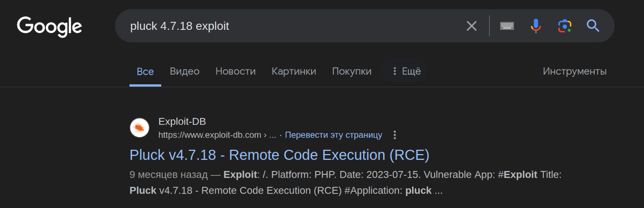The width and height of the screenshot is (644, 208).
Task: Open the exploit-db.com URL breadcrumb
Action: (217, 135)
